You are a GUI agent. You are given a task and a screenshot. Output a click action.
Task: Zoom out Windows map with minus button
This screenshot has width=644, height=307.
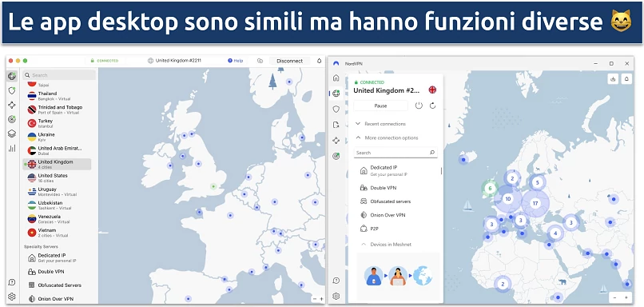[x=615, y=297]
